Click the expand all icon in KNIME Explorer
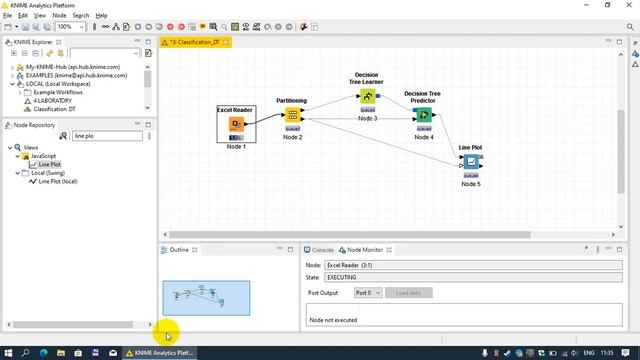The height and width of the screenshot is (360, 640). 13,53
